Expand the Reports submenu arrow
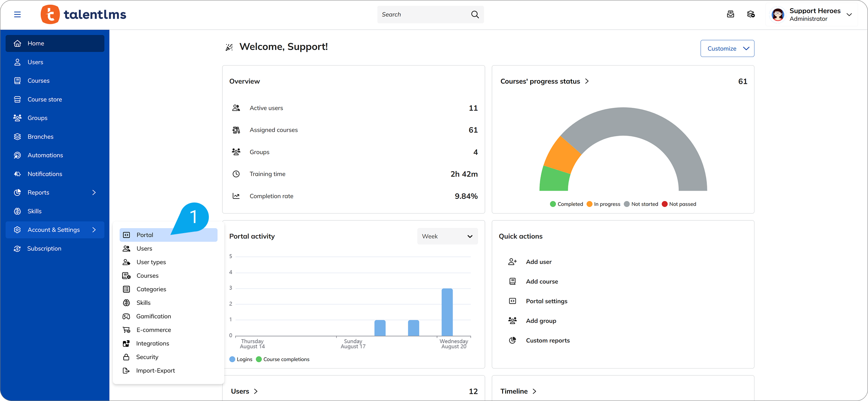This screenshot has width=868, height=401. (94, 193)
